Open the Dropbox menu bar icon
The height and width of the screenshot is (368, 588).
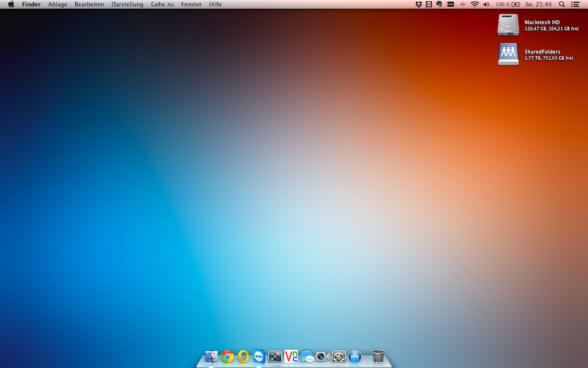click(x=418, y=4)
